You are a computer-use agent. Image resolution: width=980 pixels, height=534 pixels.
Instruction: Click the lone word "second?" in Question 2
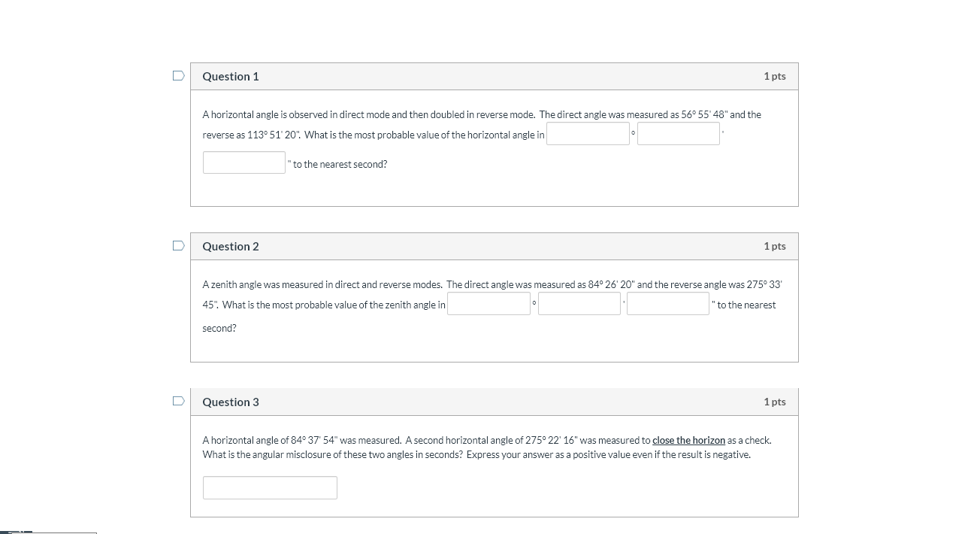[219, 329]
